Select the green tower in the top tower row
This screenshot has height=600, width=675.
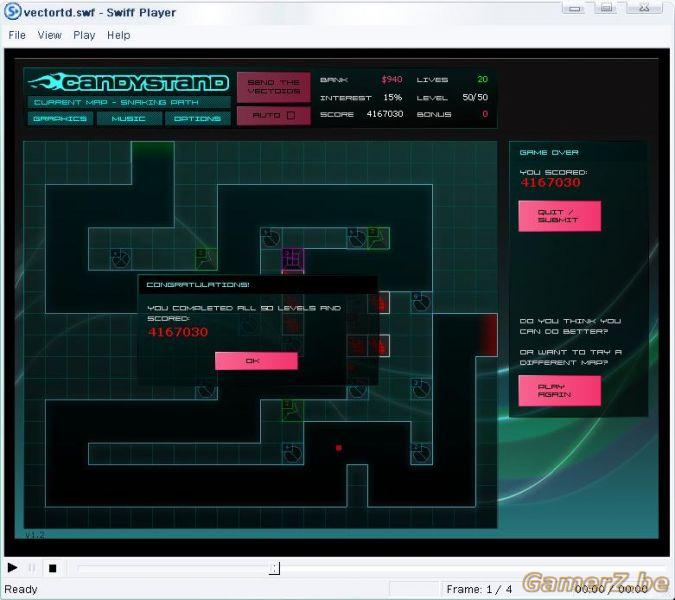tap(378, 238)
